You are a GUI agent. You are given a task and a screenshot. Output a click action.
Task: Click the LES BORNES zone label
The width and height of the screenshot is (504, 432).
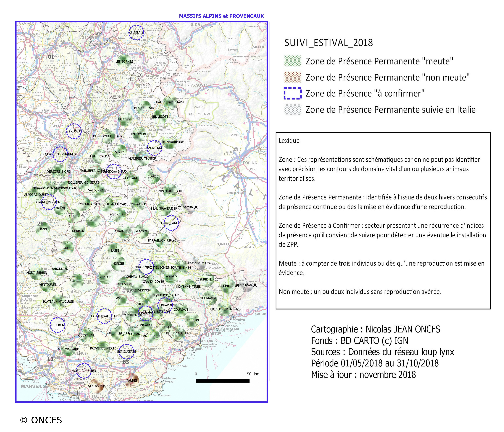[x=124, y=62]
